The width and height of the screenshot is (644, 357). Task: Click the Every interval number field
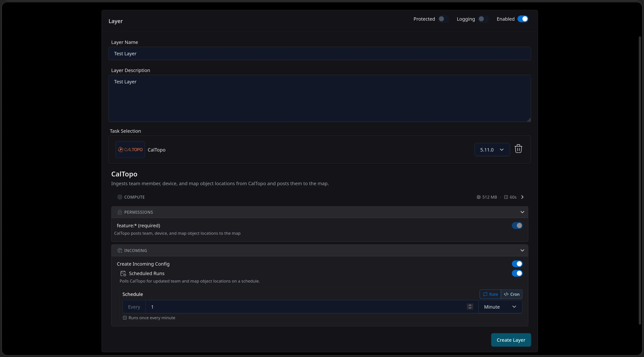[312, 307]
